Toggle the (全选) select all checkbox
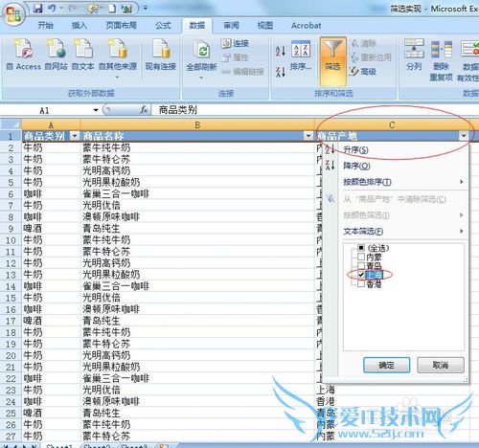This screenshot has height=448, width=479. pos(361,248)
